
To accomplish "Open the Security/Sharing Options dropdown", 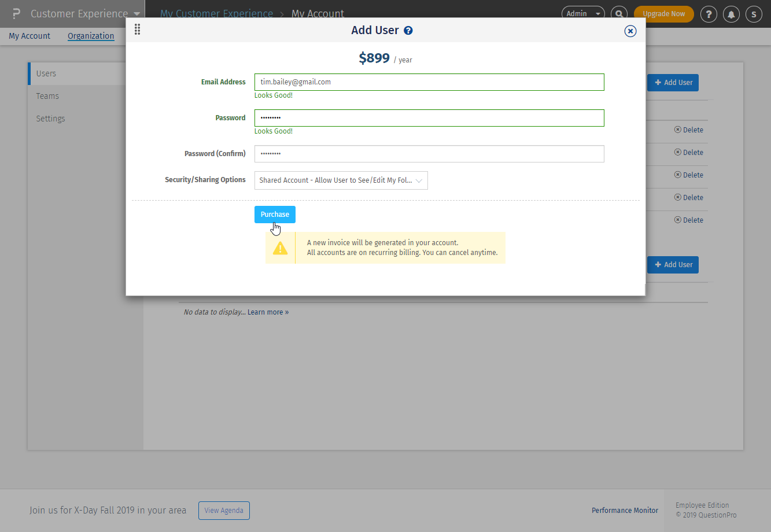I will [341, 180].
